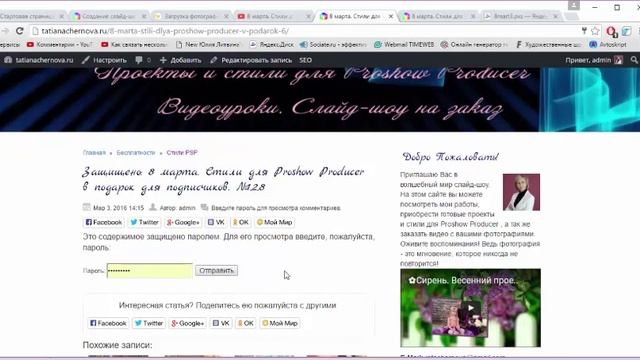Reload the page with the refresh icon

(19, 31)
